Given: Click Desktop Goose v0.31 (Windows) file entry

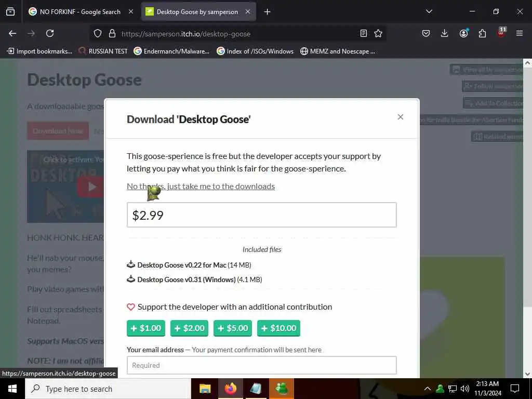Looking at the screenshot, I should [x=194, y=280].
